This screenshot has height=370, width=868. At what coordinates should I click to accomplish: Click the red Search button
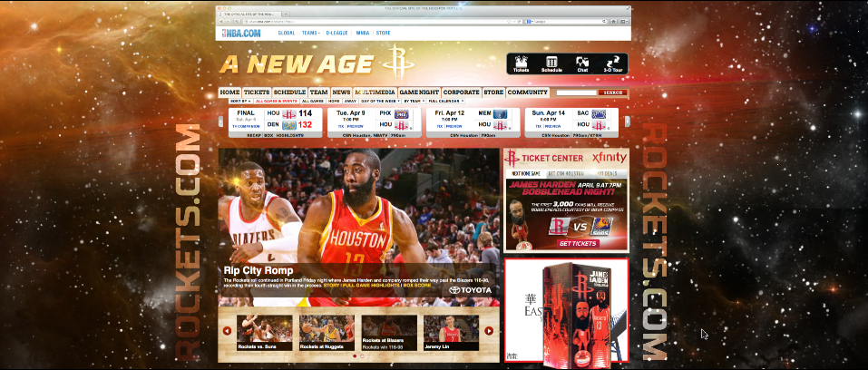click(612, 93)
